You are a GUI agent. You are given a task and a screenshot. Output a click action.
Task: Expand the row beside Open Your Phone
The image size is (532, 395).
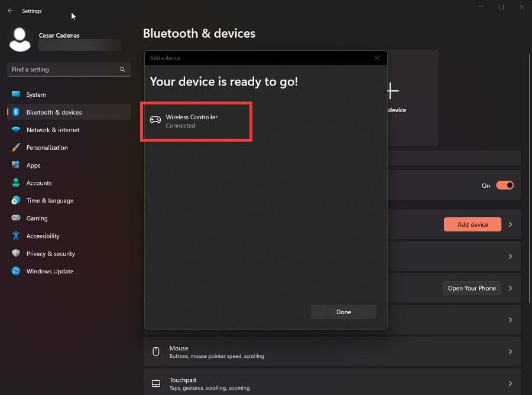pos(510,288)
